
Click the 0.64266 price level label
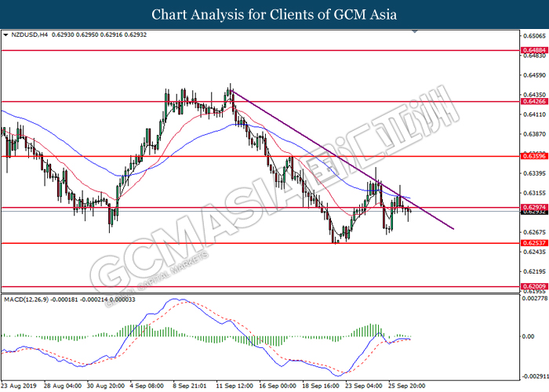click(x=534, y=101)
